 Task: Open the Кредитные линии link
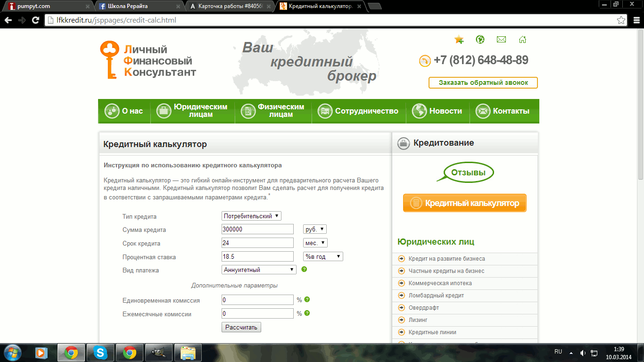[x=432, y=332]
